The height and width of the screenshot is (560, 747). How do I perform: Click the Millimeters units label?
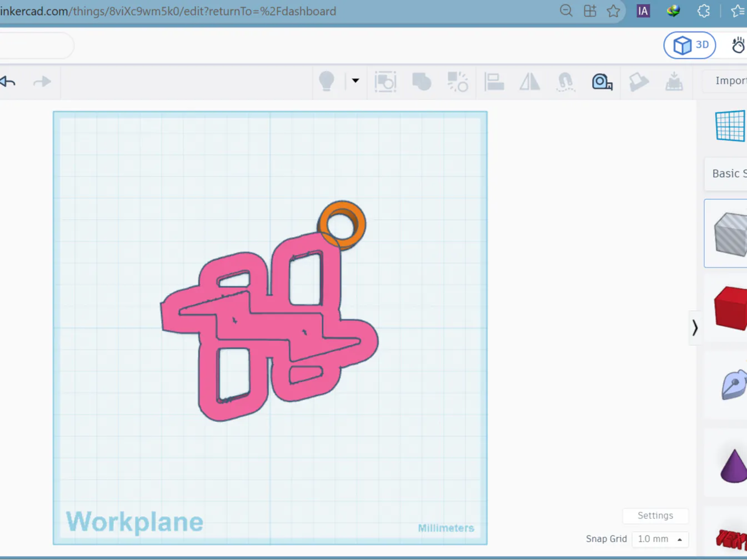coord(446,528)
